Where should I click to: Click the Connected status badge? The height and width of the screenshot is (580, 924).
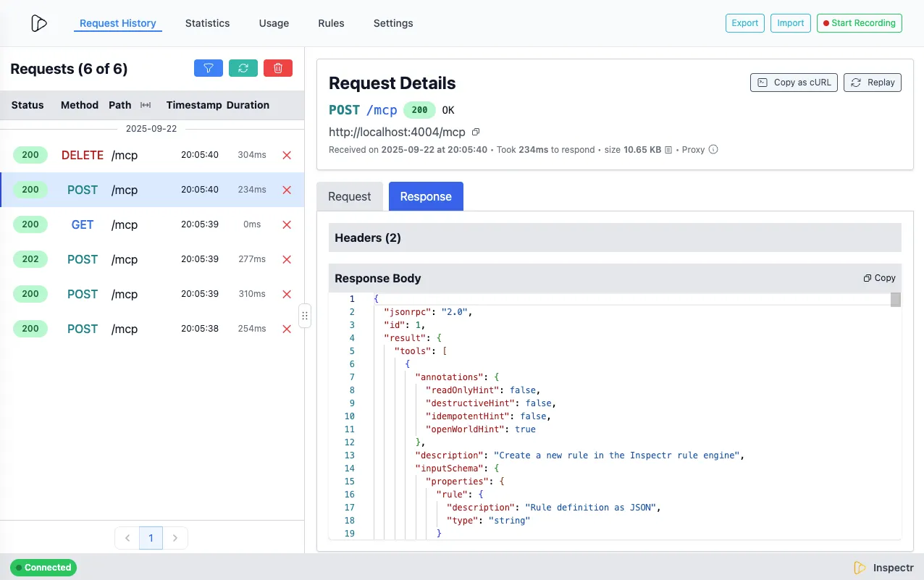[43, 568]
